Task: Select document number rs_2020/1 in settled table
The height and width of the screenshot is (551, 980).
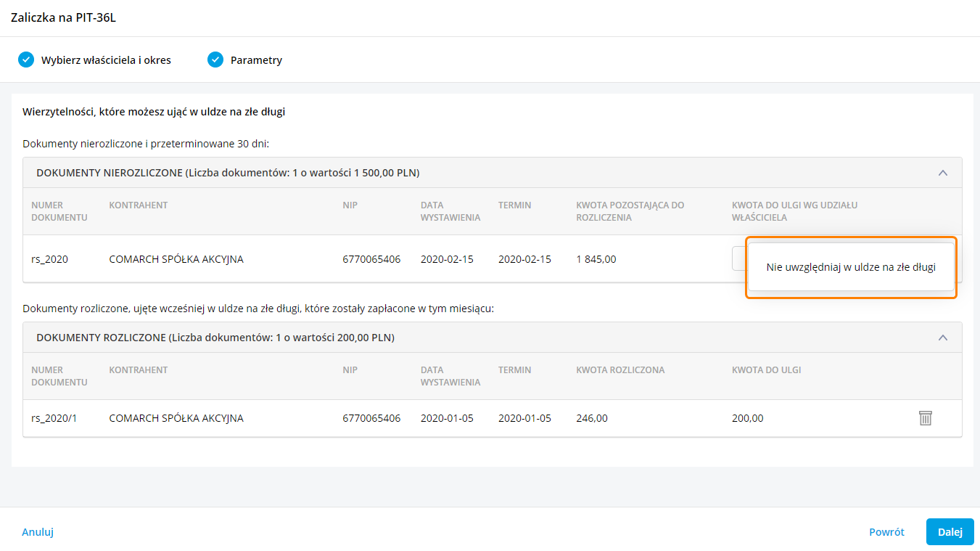Action: click(54, 418)
